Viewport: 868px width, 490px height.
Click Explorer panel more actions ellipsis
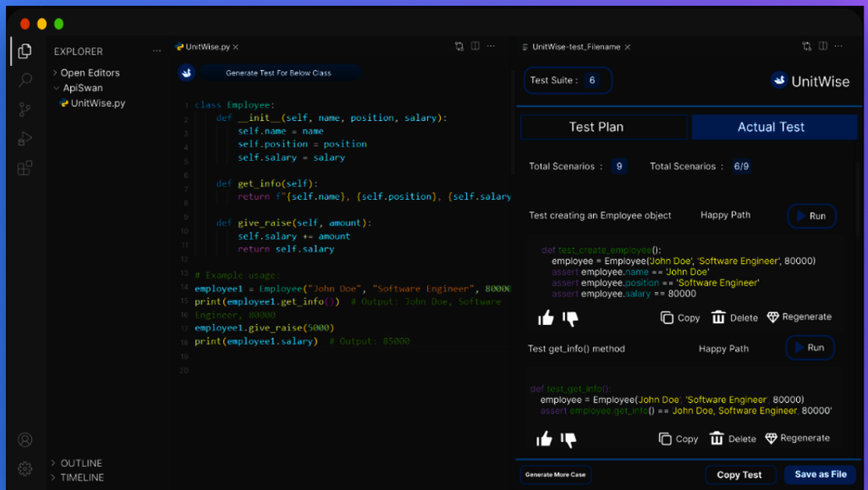tap(157, 51)
